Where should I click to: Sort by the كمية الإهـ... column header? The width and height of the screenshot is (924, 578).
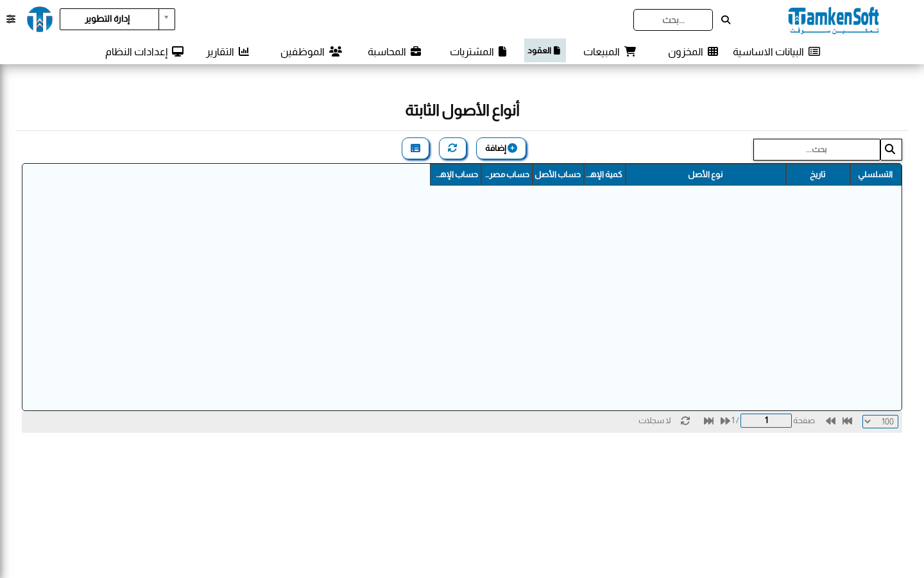point(604,175)
